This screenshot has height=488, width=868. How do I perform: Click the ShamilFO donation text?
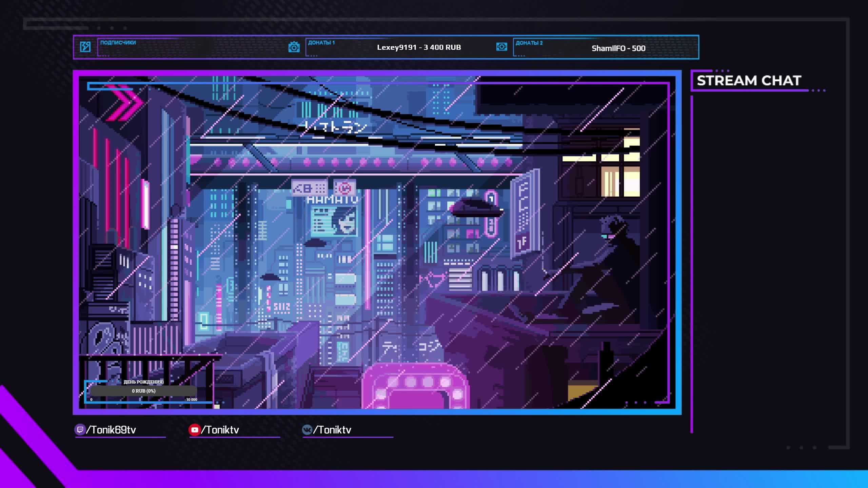coord(618,48)
